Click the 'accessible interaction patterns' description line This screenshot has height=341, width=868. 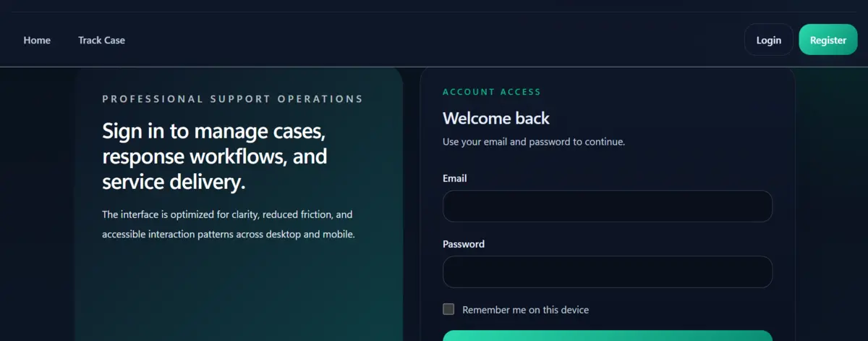click(x=228, y=235)
